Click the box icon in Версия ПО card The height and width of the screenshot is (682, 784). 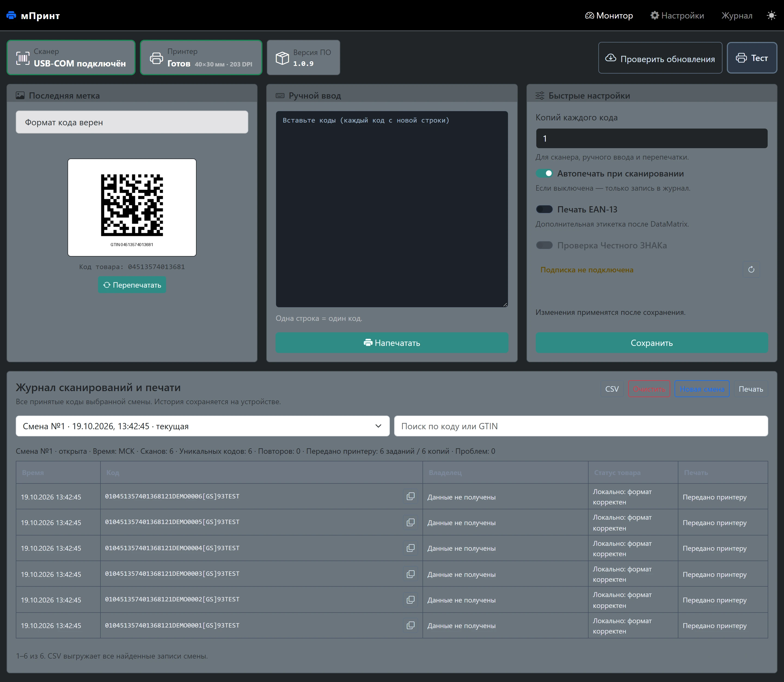coord(282,58)
